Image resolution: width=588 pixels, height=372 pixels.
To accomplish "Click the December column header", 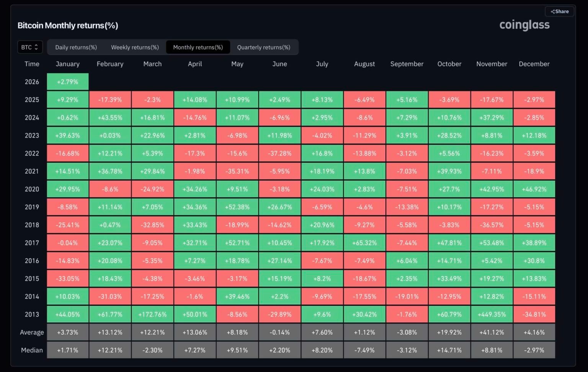I will pyautogui.click(x=534, y=64).
